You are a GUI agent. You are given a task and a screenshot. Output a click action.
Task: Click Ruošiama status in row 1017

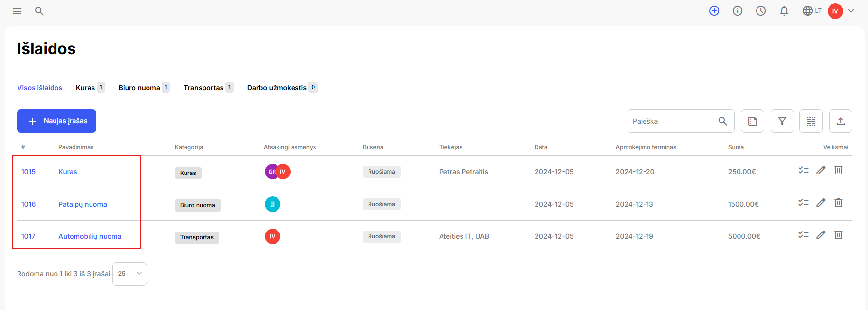pos(382,236)
